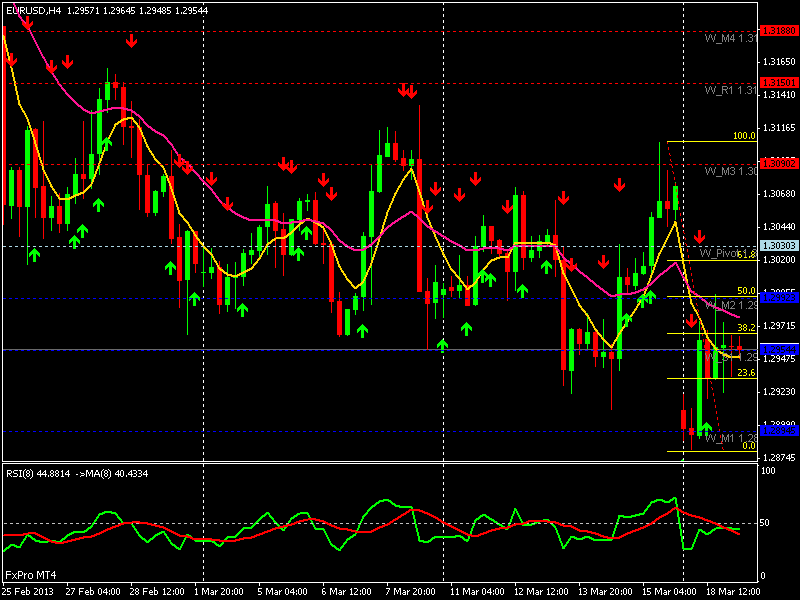Click the 15 Mar 04:00 time label
Screen dimensions: 800x600
click(x=669, y=592)
